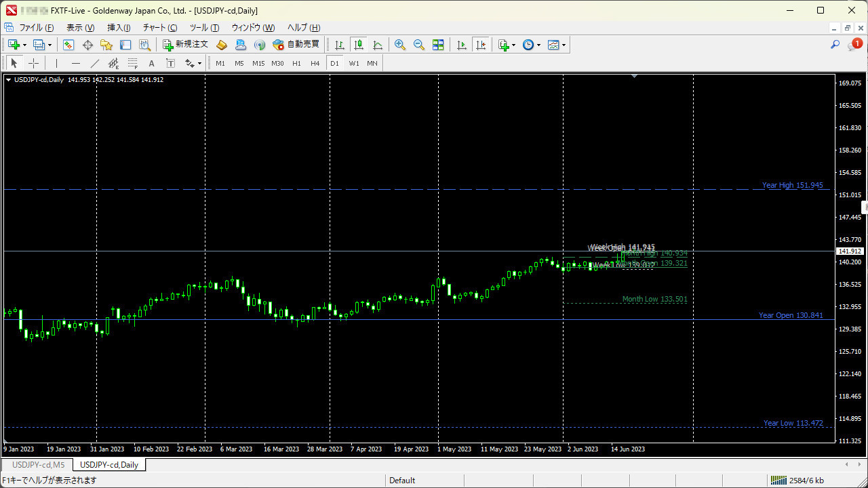
Task: Switch chart to line chart
Action: (x=378, y=45)
